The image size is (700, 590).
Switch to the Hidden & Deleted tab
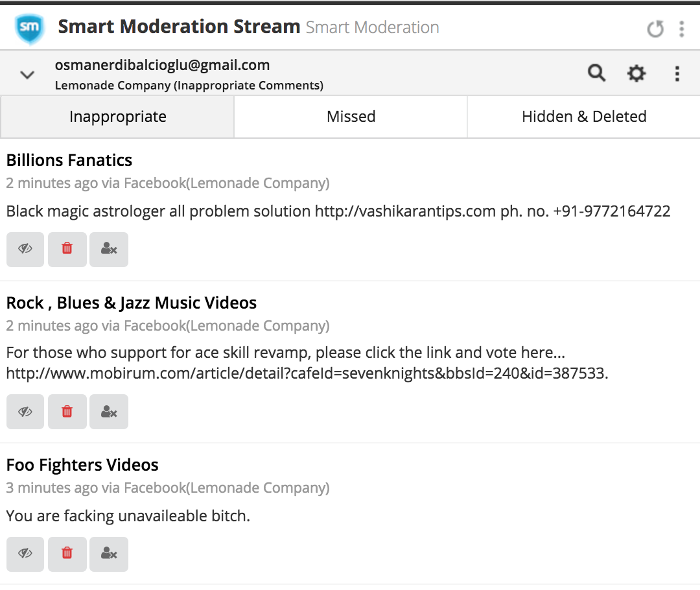(584, 117)
